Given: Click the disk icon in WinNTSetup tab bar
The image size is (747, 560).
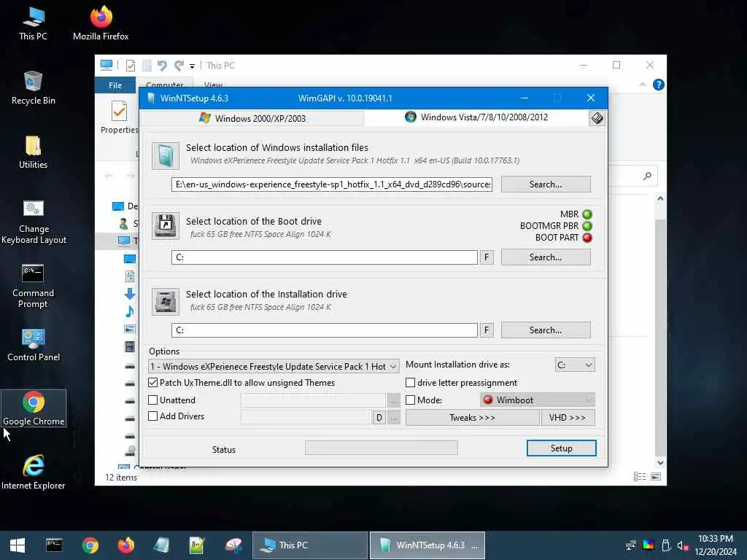Looking at the screenshot, I should tap(597, 118).
